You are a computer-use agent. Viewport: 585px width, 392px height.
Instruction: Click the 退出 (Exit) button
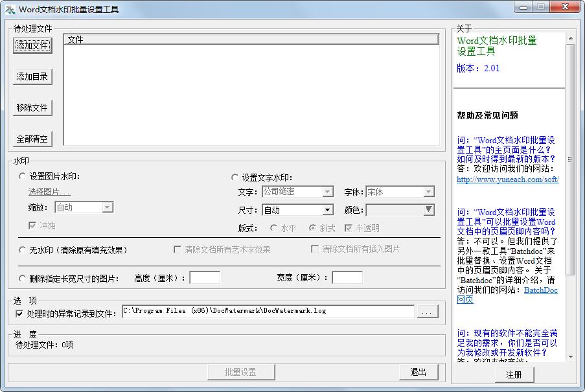click(x=419, y=372)
